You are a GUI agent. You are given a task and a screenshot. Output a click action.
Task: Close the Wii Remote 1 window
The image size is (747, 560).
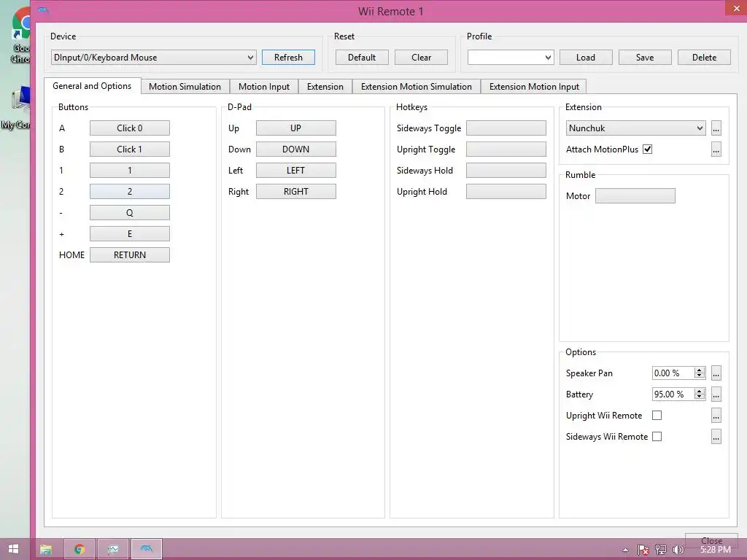(x=736, y=8)
